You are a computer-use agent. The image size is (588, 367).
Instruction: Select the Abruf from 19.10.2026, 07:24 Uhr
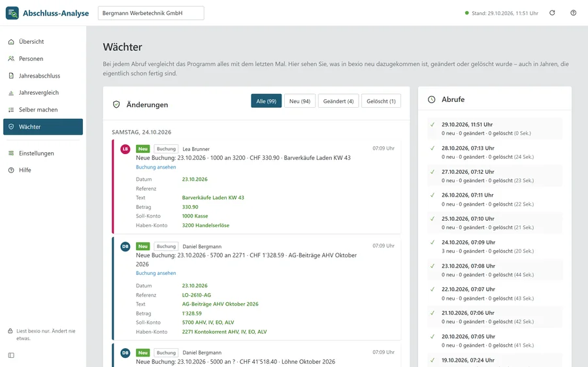(x=495, y=360)
